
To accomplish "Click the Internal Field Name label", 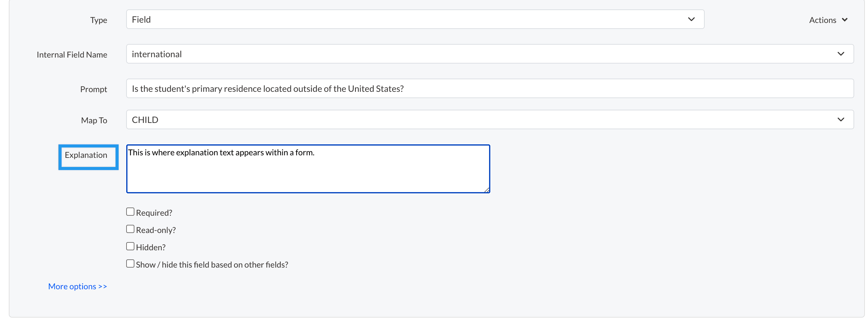I will pos(72,55).
